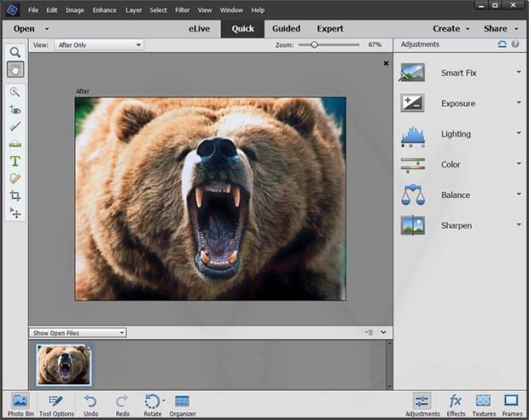The image size is (529, 420).
Task: Adjust the Zoom slider handle
Action: coord(314,44)
